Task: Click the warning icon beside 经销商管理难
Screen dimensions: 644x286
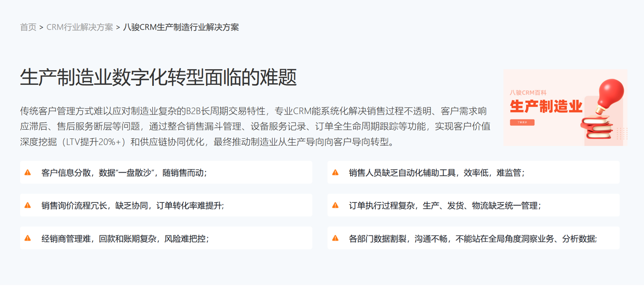Action: [x=28, y=238]
